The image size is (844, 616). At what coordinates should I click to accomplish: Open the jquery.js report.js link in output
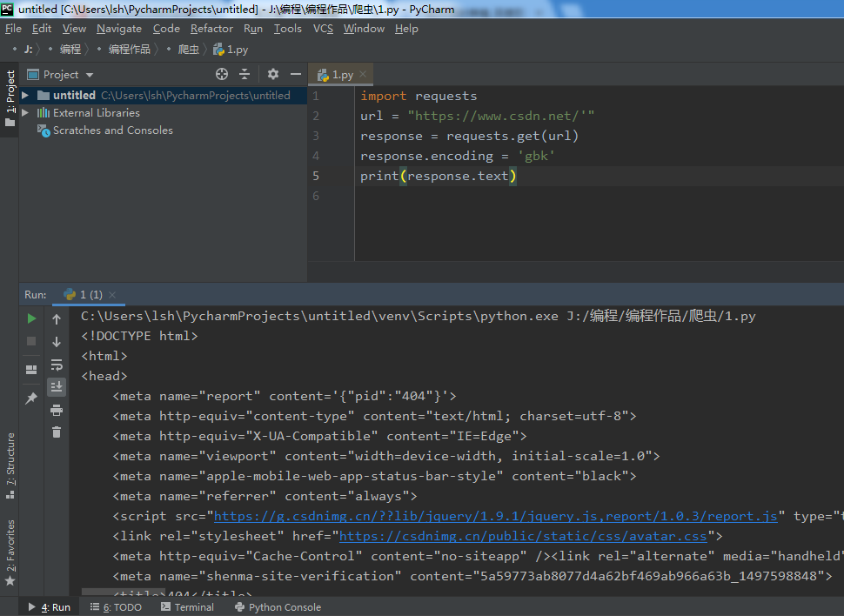496,517
